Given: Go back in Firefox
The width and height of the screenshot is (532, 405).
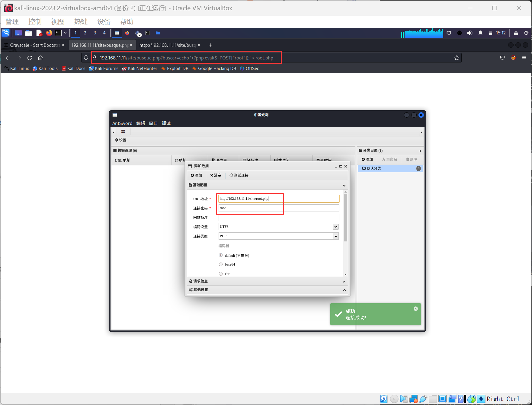Looking at the screenshot, I should (x=8, y=58).
